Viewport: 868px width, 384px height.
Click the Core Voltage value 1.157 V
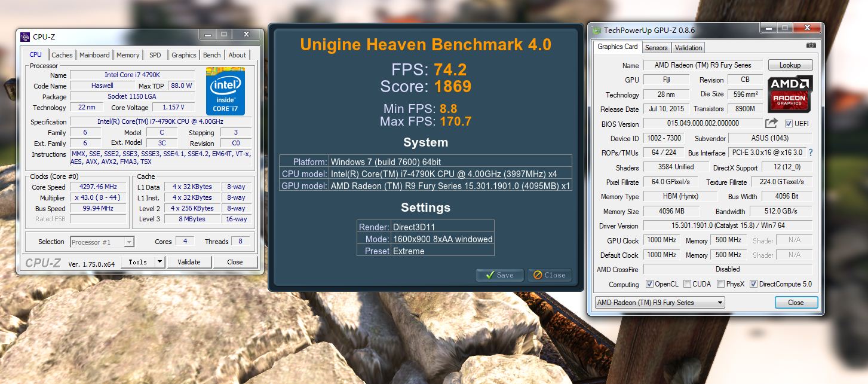point(174,107)
